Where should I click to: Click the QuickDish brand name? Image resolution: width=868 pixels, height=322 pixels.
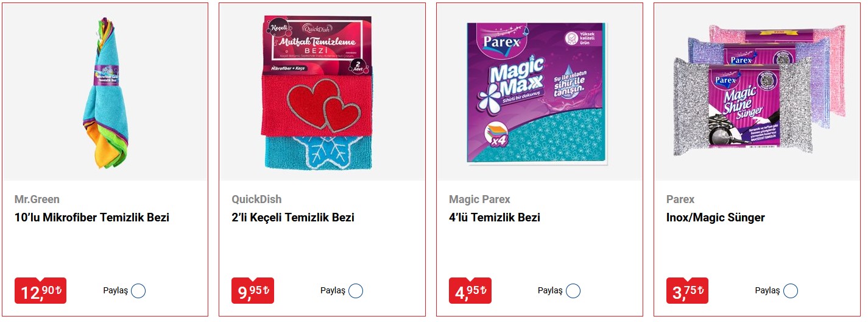pyautogui.click(x=256, y=199)
